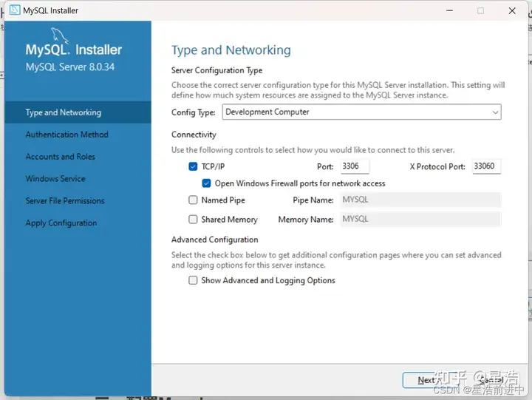Jump to Apply Configuration step
The width and height of the screenshot is (532, 400).
(x=61, y=223)
